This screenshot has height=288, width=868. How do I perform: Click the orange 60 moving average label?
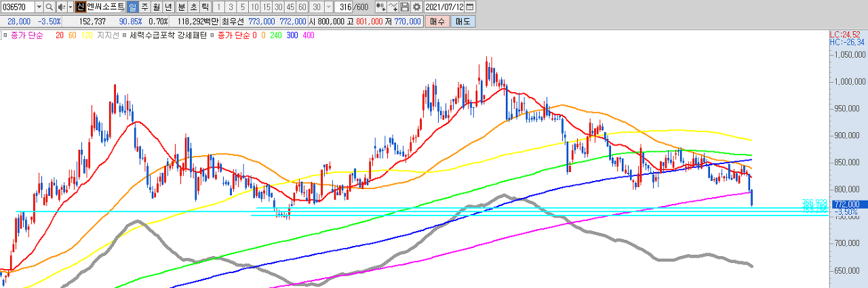click(73, 35)
